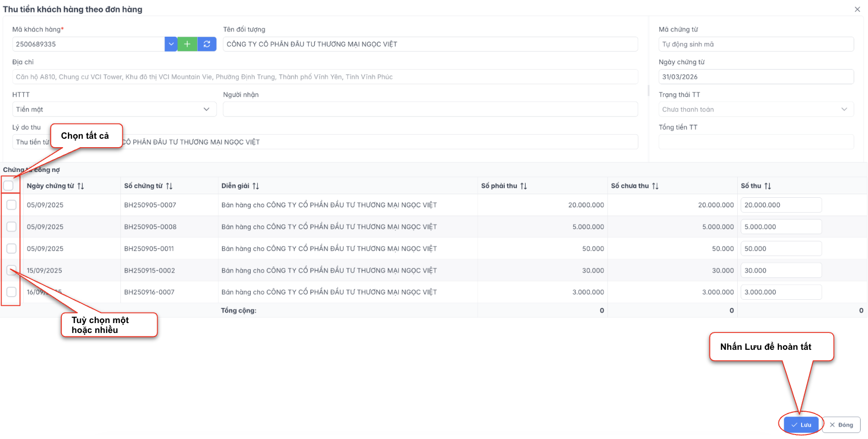Tick the select-all checkbox in table header

[8, 186]
